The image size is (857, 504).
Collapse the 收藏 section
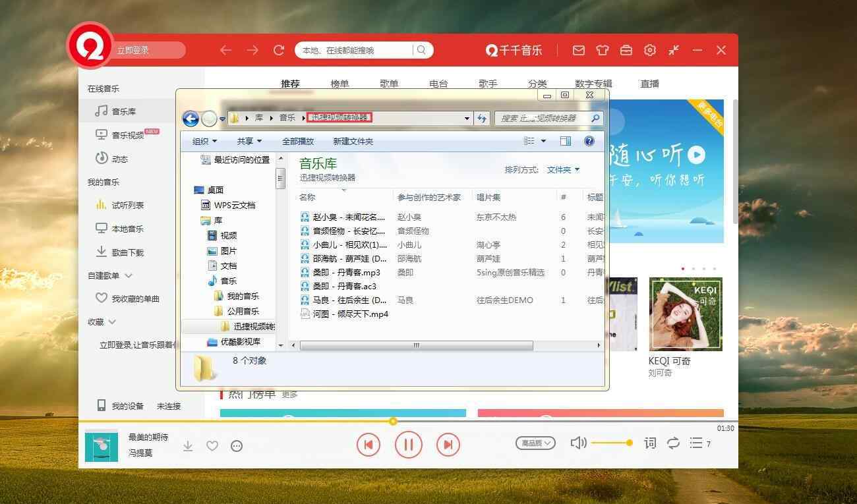click(x=112, y=322)
